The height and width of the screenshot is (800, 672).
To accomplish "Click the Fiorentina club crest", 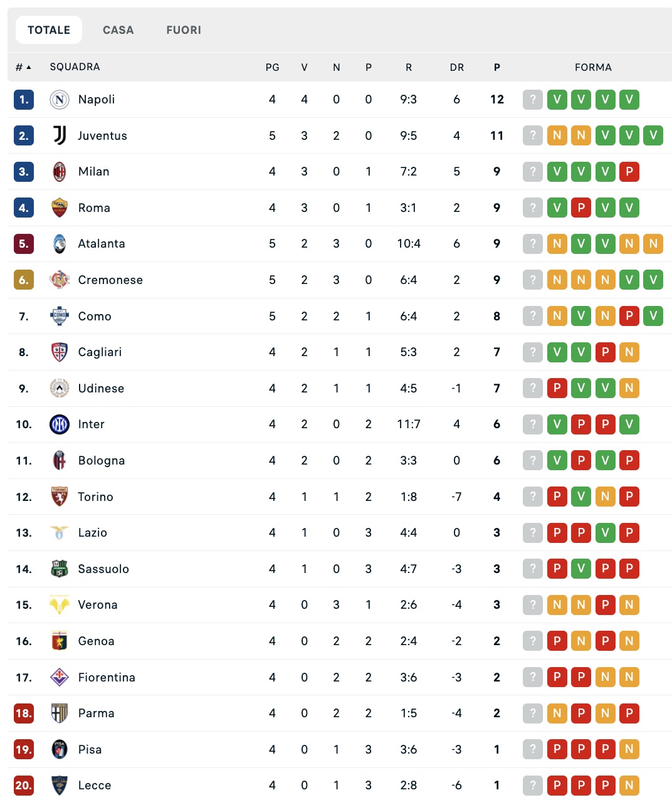I will click(x=60, y=677).
